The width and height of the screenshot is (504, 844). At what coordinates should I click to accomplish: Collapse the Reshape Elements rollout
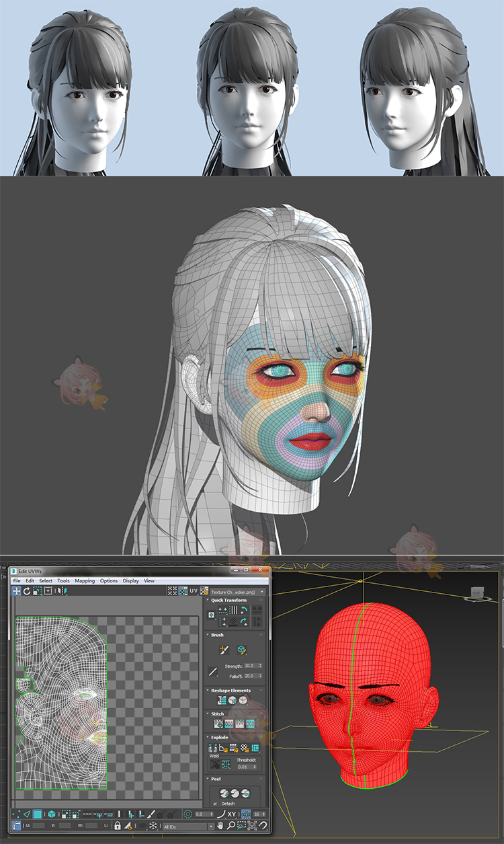pyautogui.click(x=208, y=690)
